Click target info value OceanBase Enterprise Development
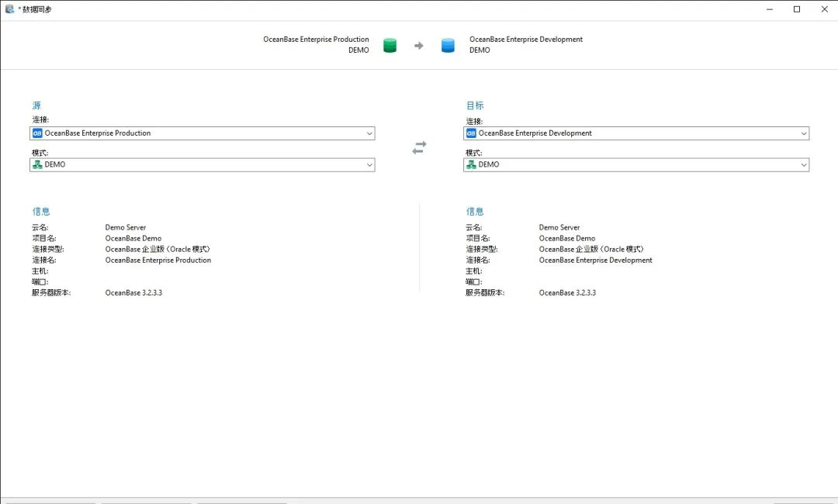The width and height of the screenshot is (838, 504). 595,260
